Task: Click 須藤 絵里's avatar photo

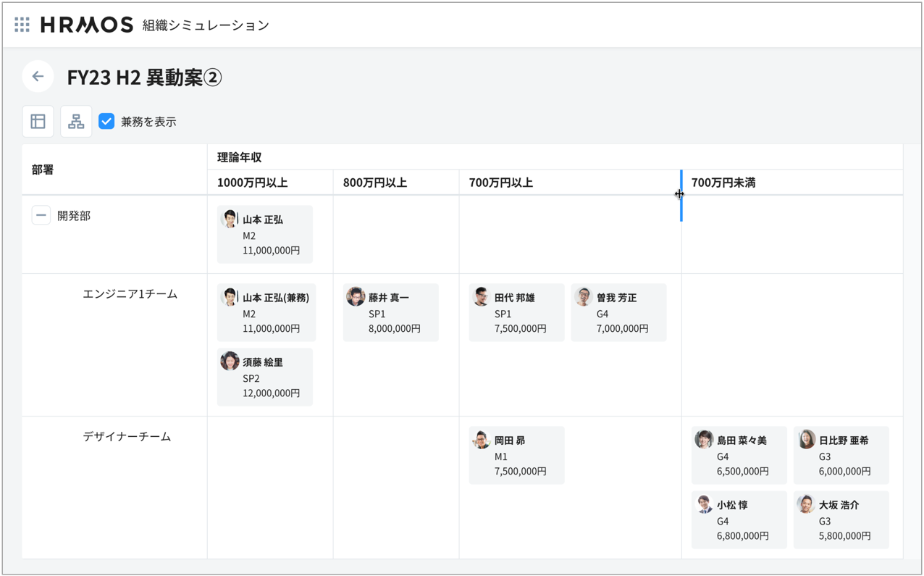Action: pos(230,362)
